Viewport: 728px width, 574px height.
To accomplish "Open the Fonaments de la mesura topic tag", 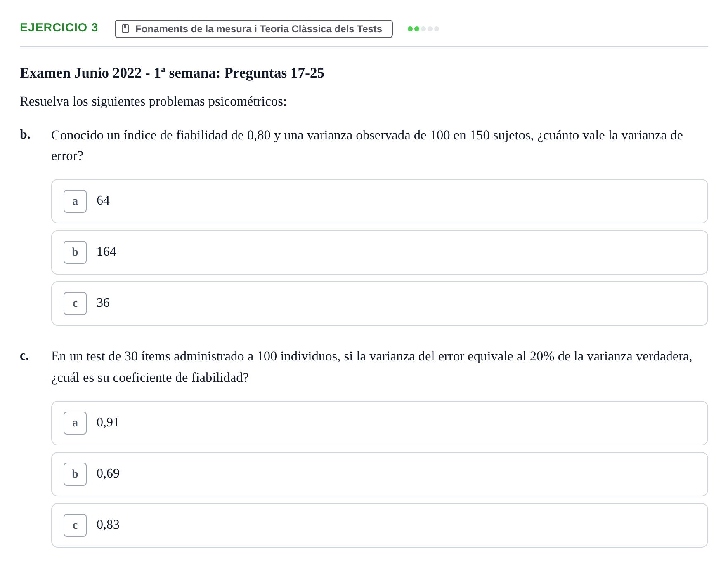I will (254, 29).
